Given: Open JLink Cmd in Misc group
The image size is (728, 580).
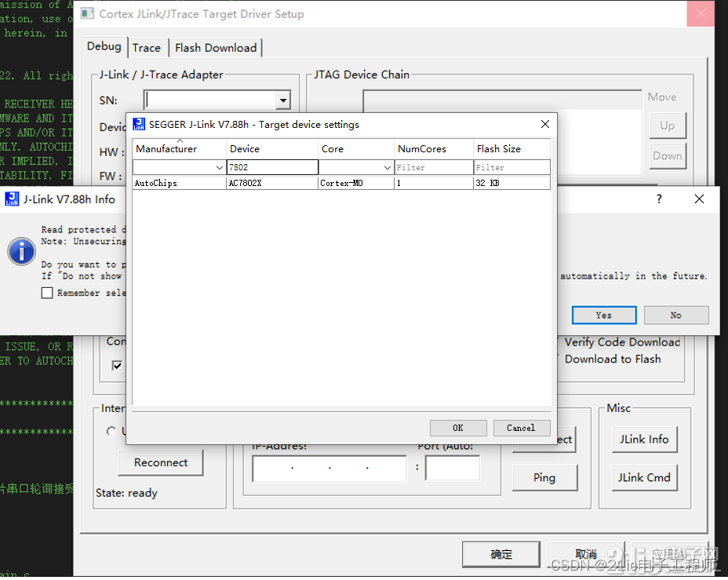Looking at the screenshot, I should point(644,477).
